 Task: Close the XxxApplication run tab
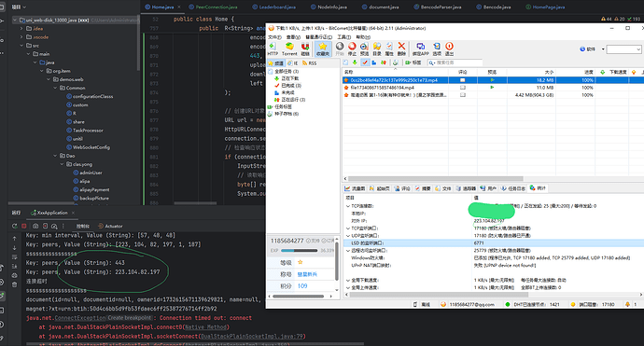pos(73,213)
